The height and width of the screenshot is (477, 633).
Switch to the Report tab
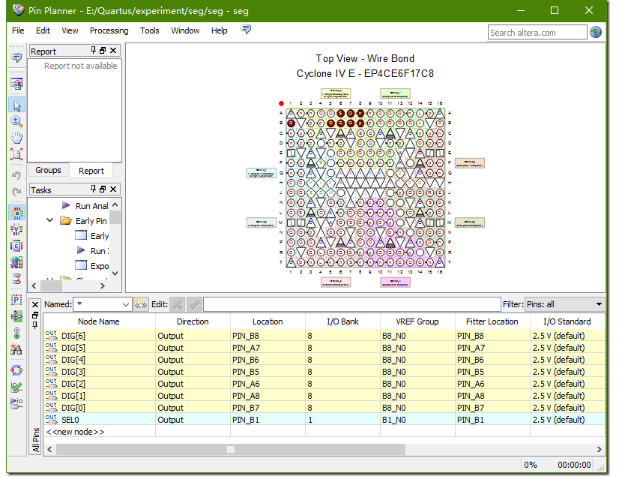pos(91,171)
